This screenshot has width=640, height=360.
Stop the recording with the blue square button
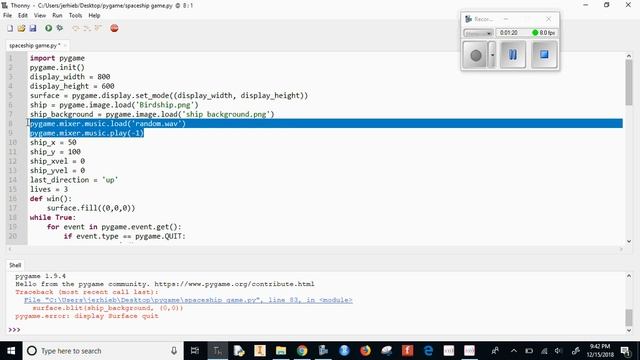pos(544,55)
